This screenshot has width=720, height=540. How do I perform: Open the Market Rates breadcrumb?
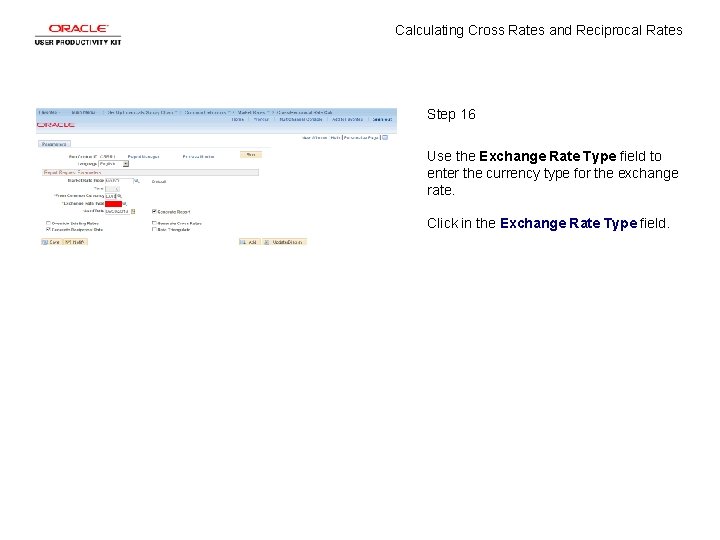click(x=251, y=112)
